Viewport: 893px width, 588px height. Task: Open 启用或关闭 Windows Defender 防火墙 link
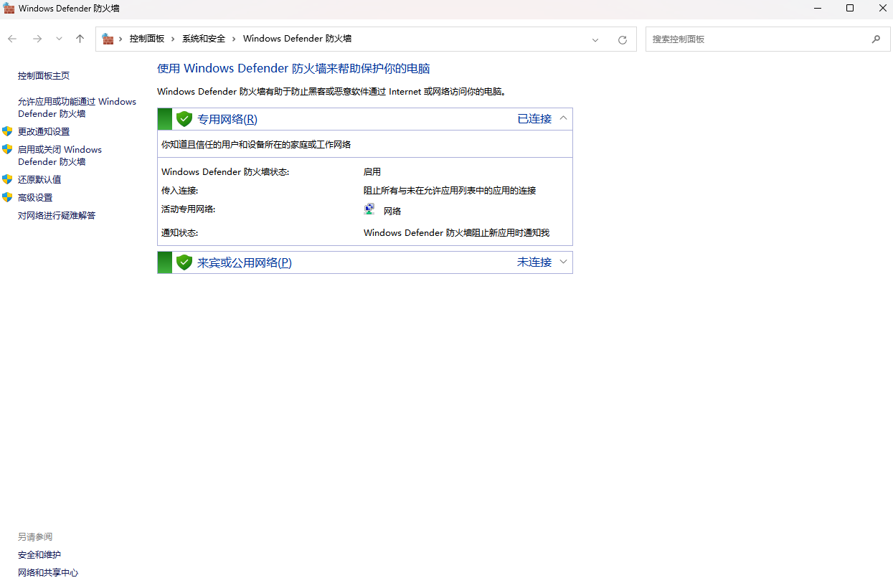(x=60, y=156)
